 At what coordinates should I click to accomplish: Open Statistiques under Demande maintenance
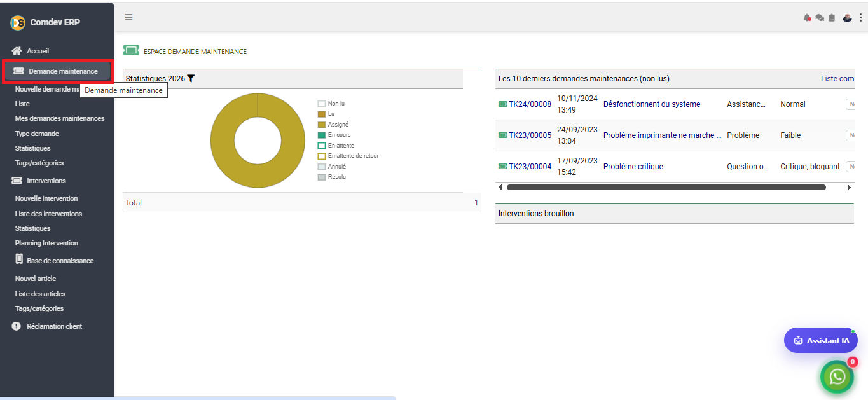click(x=32, y=148)
